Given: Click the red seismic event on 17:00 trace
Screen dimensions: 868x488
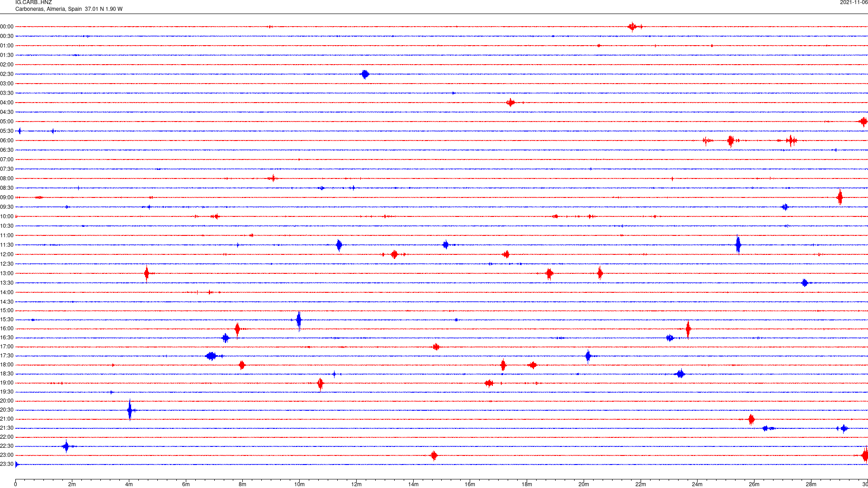Looking at the screenshot, I should pyautogui.click(x=436, y=347).
